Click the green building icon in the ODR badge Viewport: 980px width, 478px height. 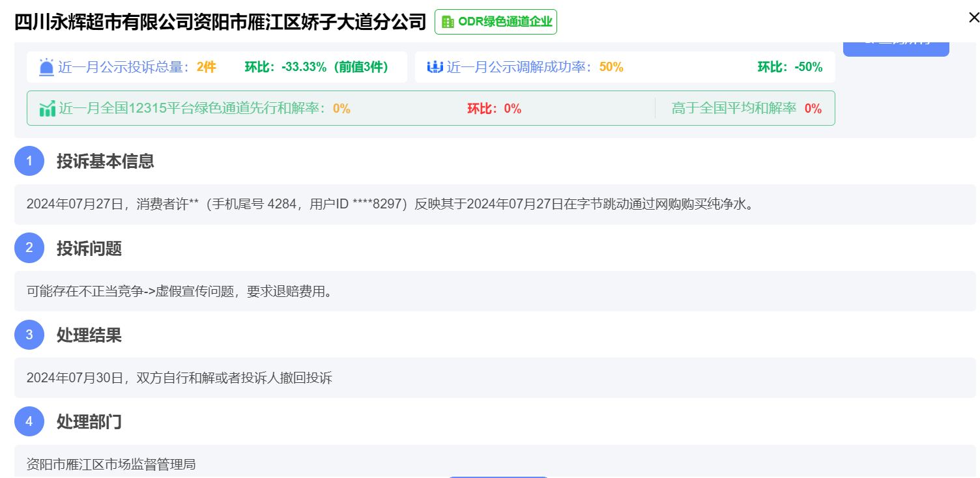(448, 21)
